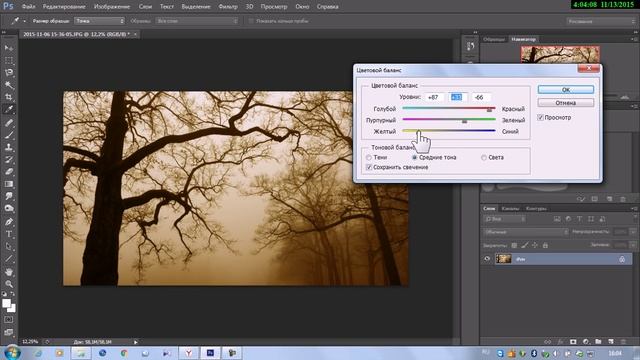This screenshot has height=360, width=640.
Task: Open the layer opacity dropdown arrow
Action: pos(633,232)
